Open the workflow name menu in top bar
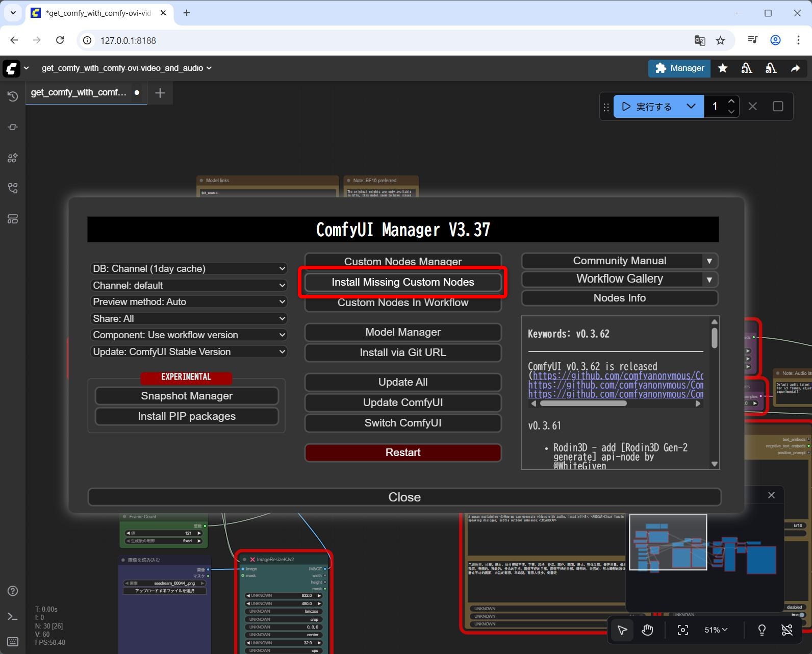The image size is (812, 654). point(126,68)
